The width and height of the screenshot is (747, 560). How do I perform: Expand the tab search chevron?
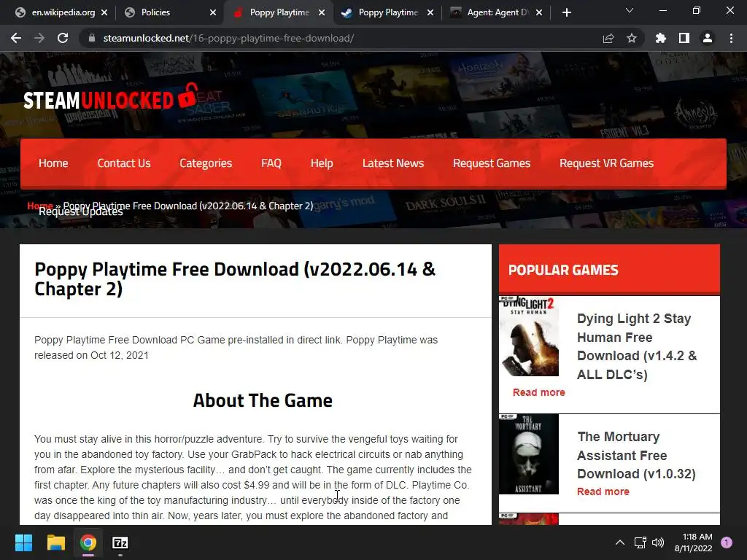pos(630,10)
